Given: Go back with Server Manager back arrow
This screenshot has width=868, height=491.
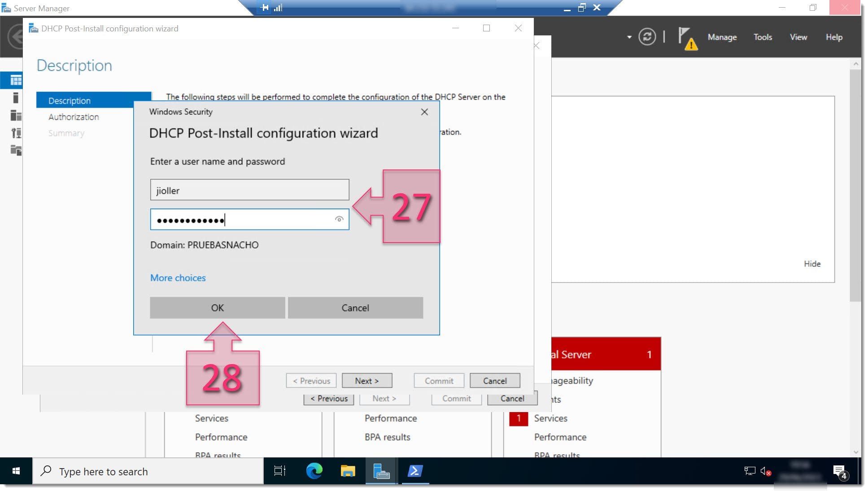Looking at the screenshot, I should pyautogui.click(x=16, y=37).
